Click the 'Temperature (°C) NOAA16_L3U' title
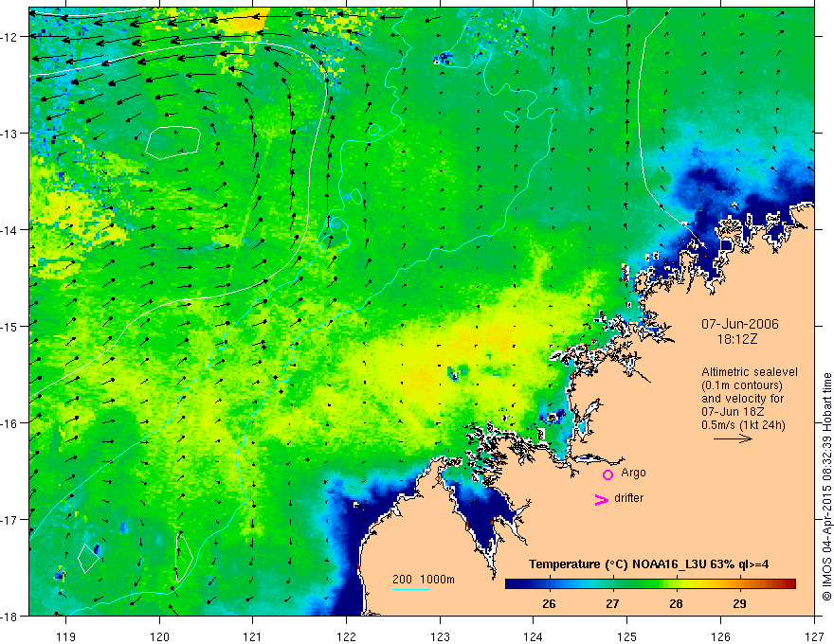The height and width of the screenshot is (644, 834). (618, 563)
